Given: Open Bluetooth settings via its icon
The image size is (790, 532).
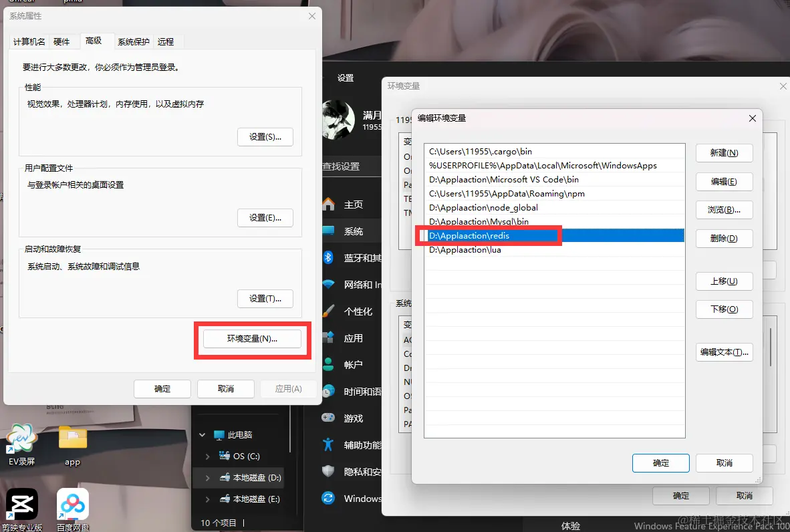Looking at the screenshot, I should [x=328, y=257].
